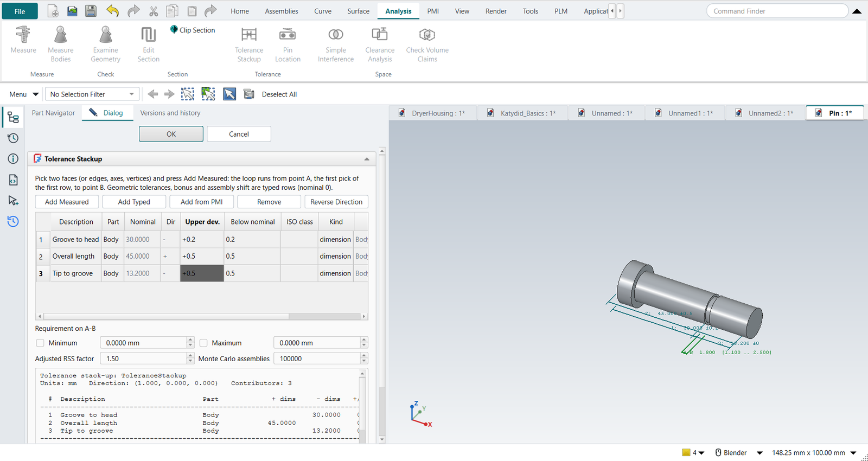This screenshot has height=461, width=868.
Task: Activate the Clip Section command
Action: click(193, 30)
